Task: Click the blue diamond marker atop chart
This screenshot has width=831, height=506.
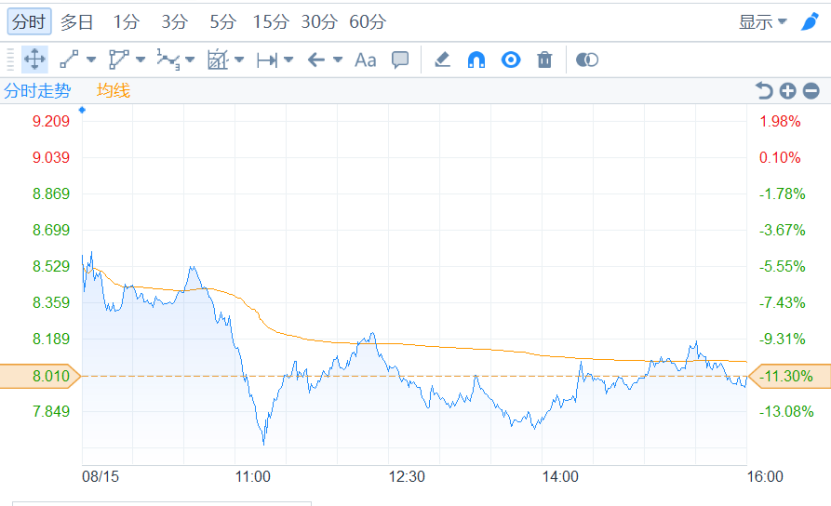Action: (x=82, y=110)
